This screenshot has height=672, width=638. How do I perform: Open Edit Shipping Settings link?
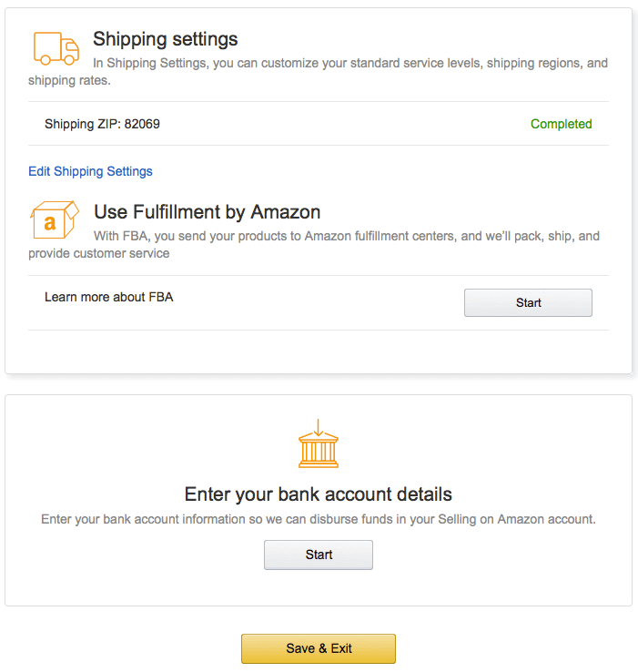tap(90, 171)
